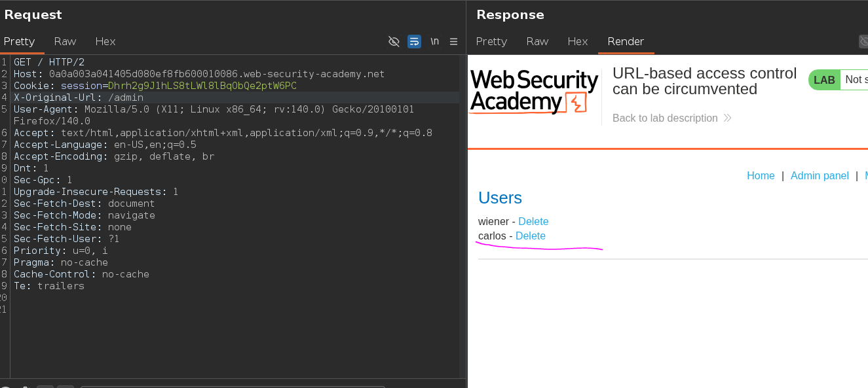Click the GET / HTTP/2 request line
Viewport: 868px width, 388px height.
coord(49,62)
